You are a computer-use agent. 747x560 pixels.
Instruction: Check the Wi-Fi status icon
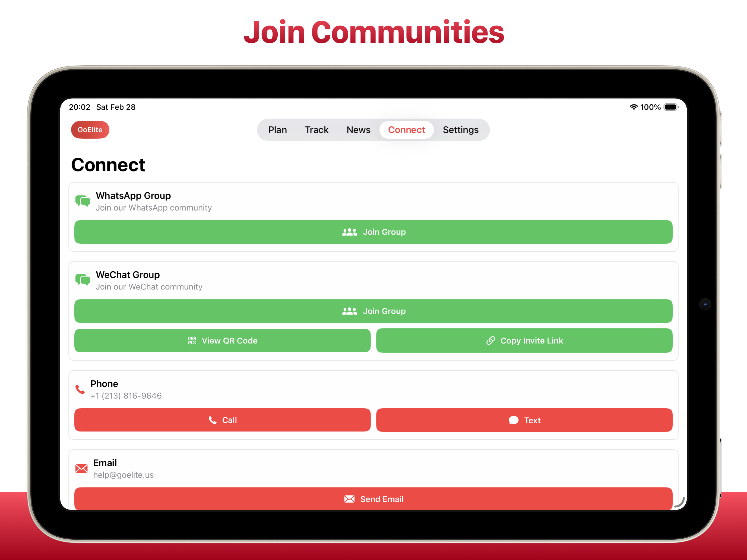pos(634,107)
